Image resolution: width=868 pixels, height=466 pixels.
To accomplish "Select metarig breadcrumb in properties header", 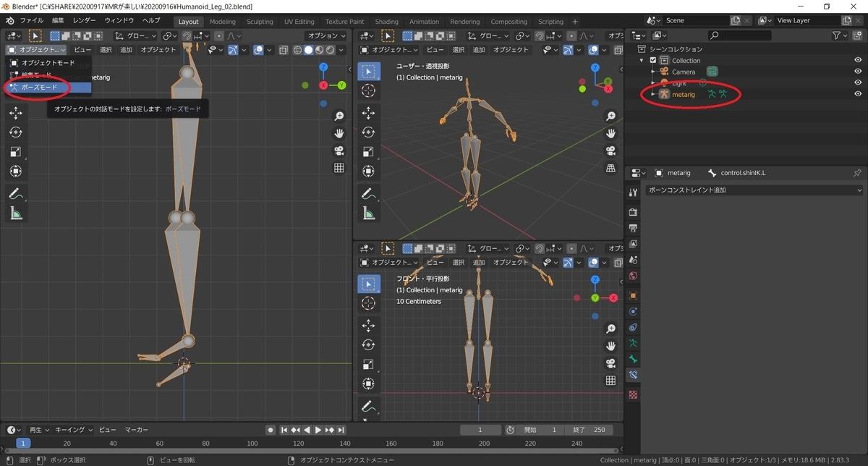I will (x=679, y=172).
